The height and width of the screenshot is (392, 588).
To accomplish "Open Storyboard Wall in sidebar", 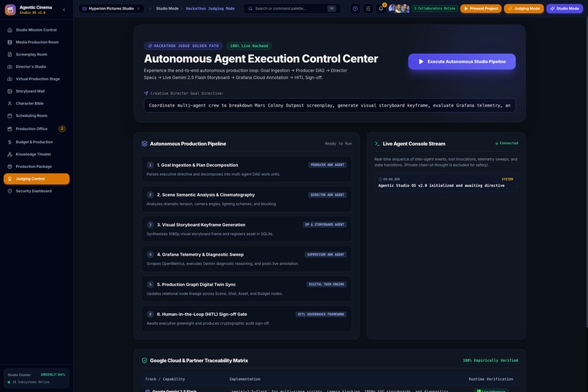I will coord(36,91).
